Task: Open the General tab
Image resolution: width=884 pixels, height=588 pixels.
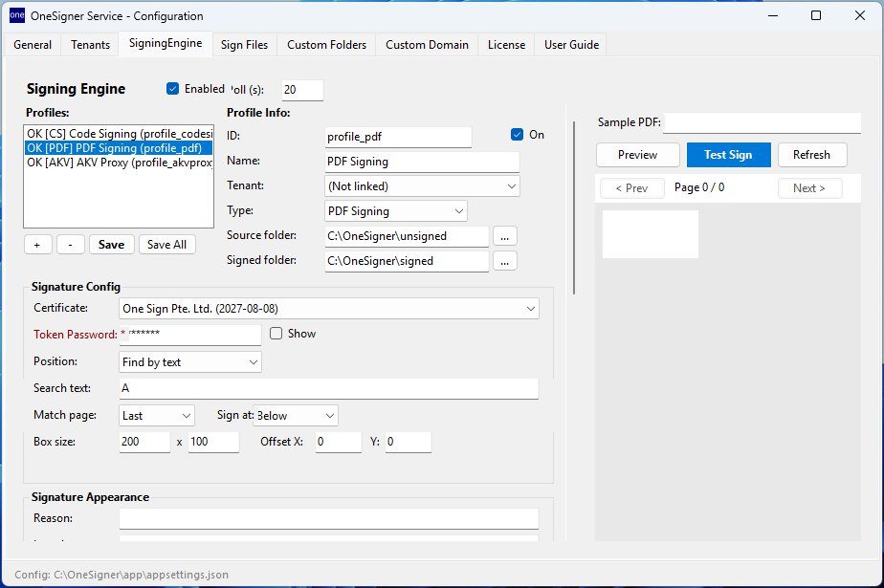Action: point(33,45)
